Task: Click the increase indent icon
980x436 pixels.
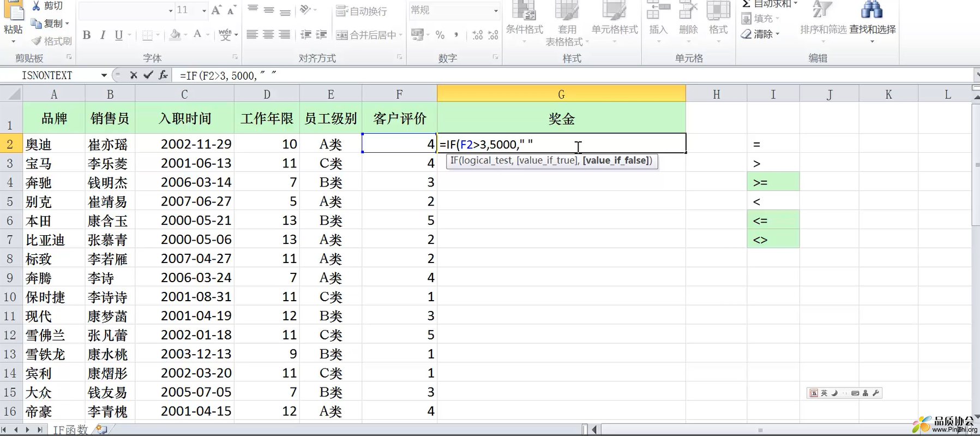Action: click(x=322, y=35)
